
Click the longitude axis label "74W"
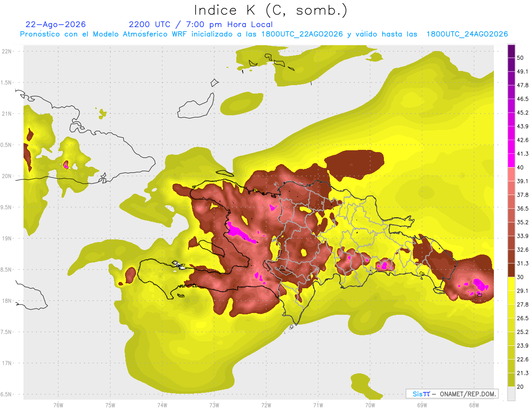(162, 405)
